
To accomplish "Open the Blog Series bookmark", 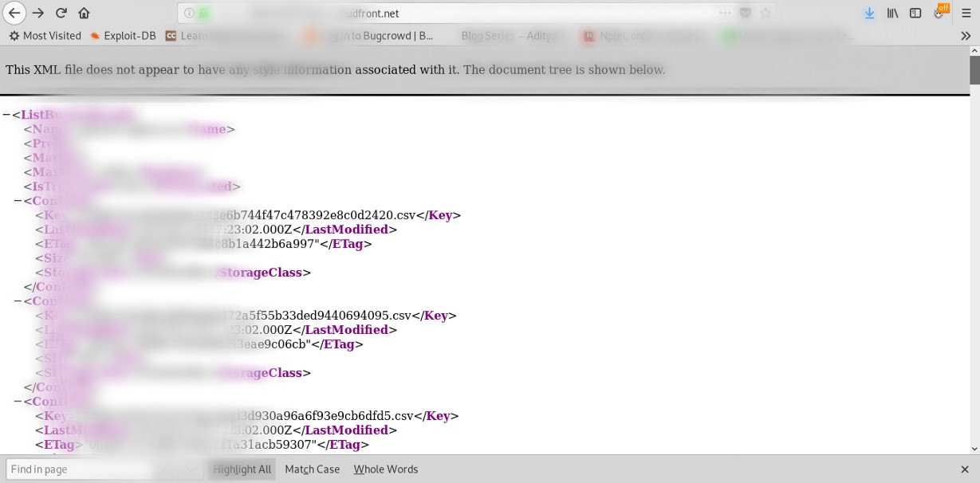I will [x=515, y=36].
